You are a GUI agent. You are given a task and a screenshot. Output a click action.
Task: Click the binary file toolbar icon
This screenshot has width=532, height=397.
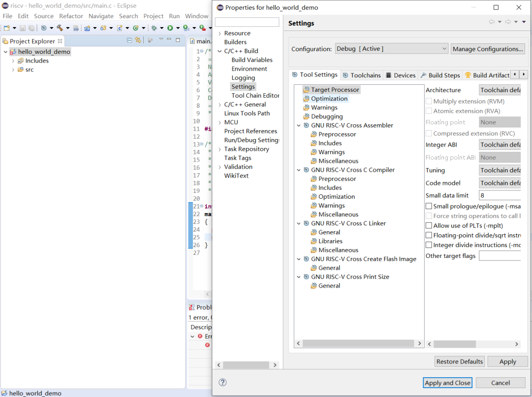76,28
